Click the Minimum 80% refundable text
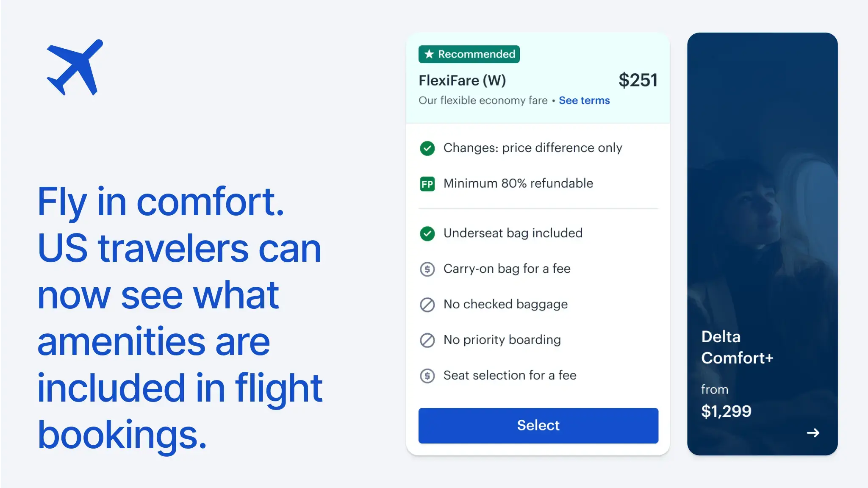The image size is (868, 488). [518, 183]
